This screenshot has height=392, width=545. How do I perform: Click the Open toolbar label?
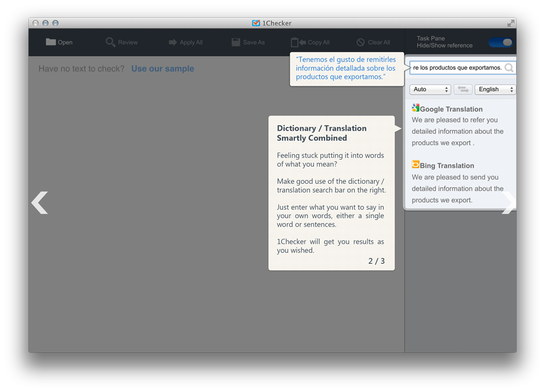[x=65, y=43]
